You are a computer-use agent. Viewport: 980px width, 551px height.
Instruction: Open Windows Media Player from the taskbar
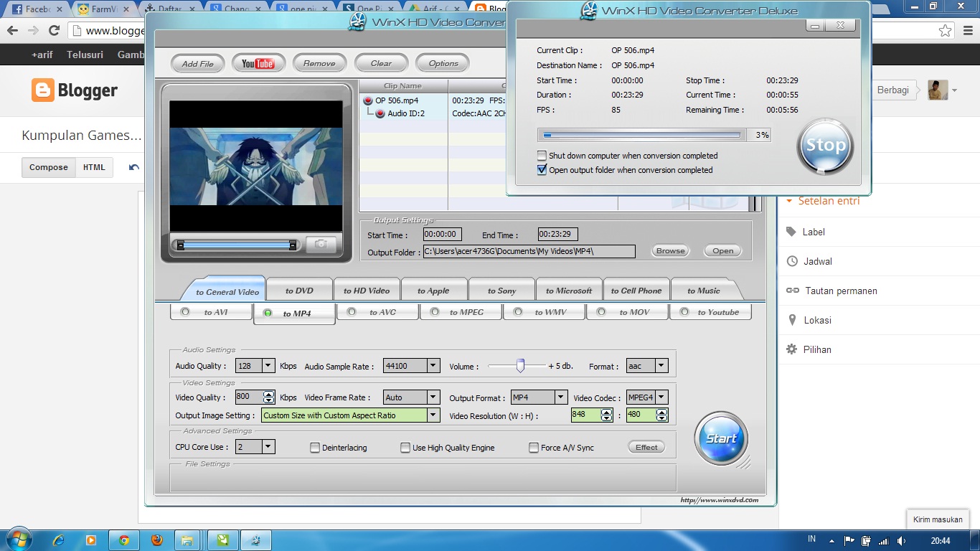pos(91,540)
